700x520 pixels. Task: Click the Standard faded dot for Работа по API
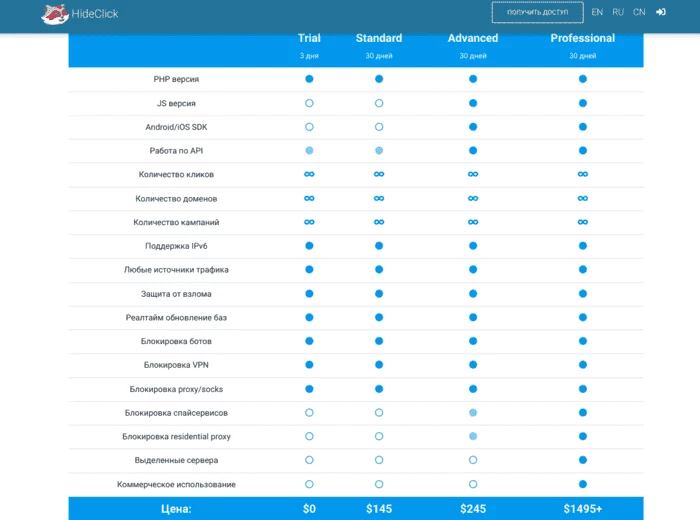(379, 150)
